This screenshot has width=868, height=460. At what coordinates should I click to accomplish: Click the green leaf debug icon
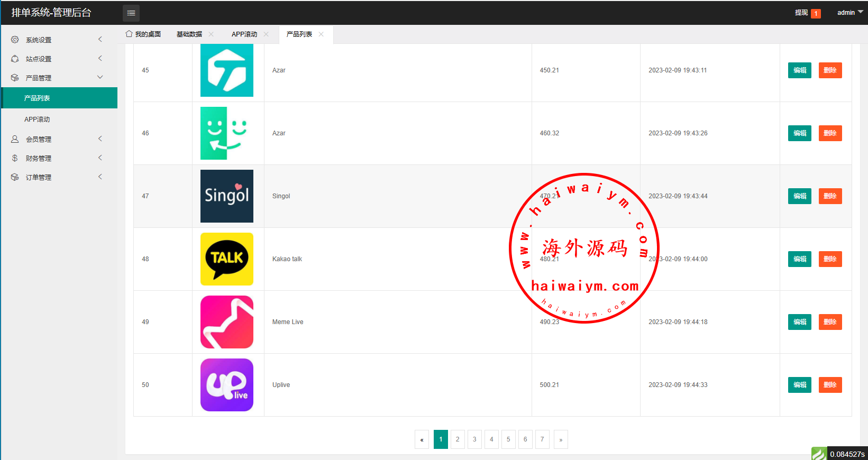[x=819, y=454]
